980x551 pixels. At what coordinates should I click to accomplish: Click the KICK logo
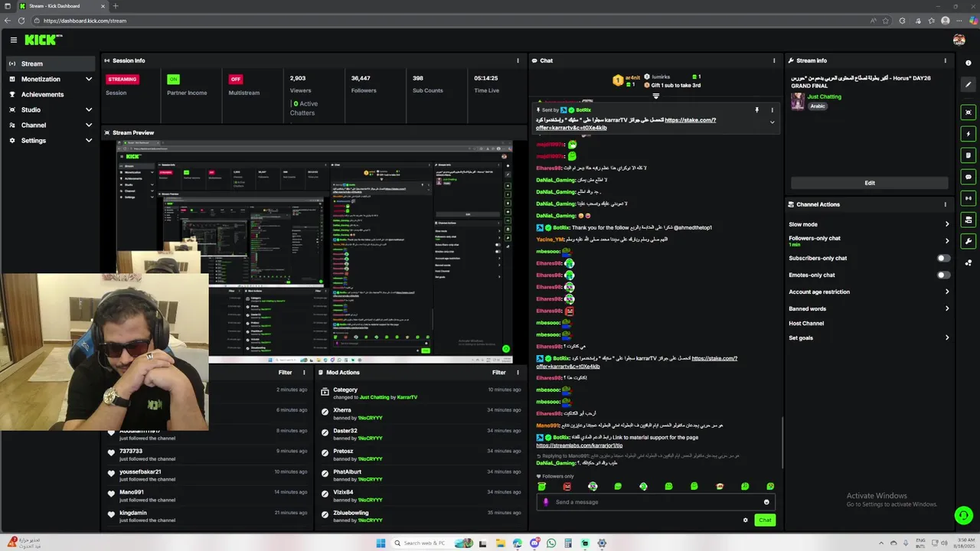pyautogui.click(x=43, y=40)
